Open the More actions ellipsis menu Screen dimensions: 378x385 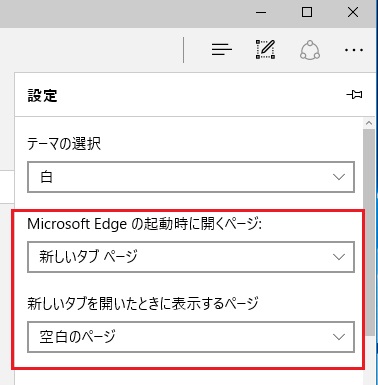[x=354, y=50]
